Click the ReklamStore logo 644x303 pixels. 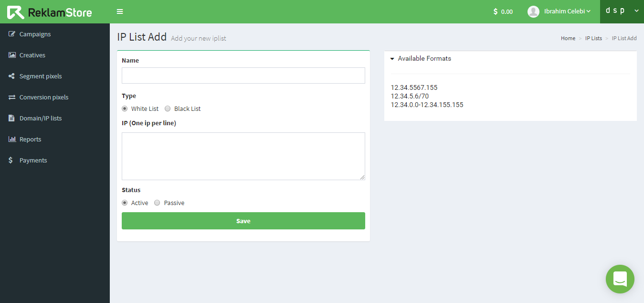[50, 12]
